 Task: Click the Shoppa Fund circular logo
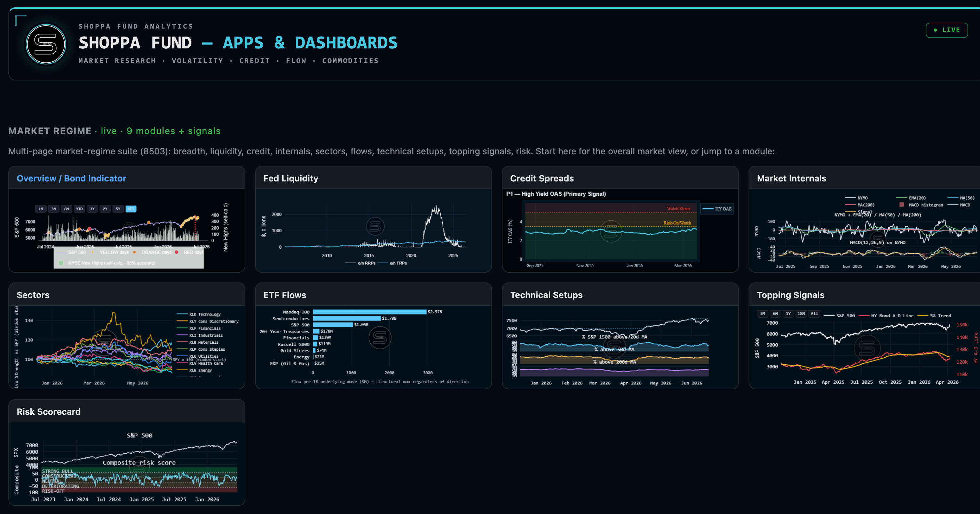click(x=46, y=44)
